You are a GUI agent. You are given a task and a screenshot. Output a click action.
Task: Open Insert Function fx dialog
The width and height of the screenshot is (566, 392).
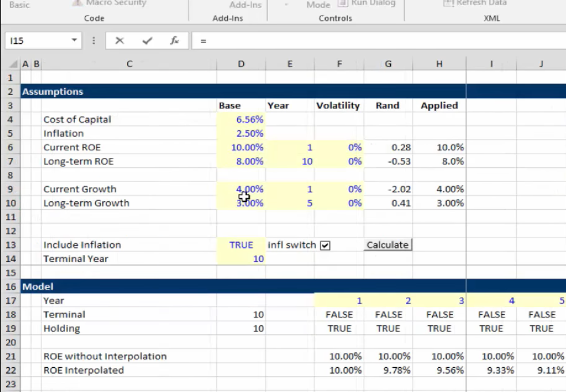point(174,41)
